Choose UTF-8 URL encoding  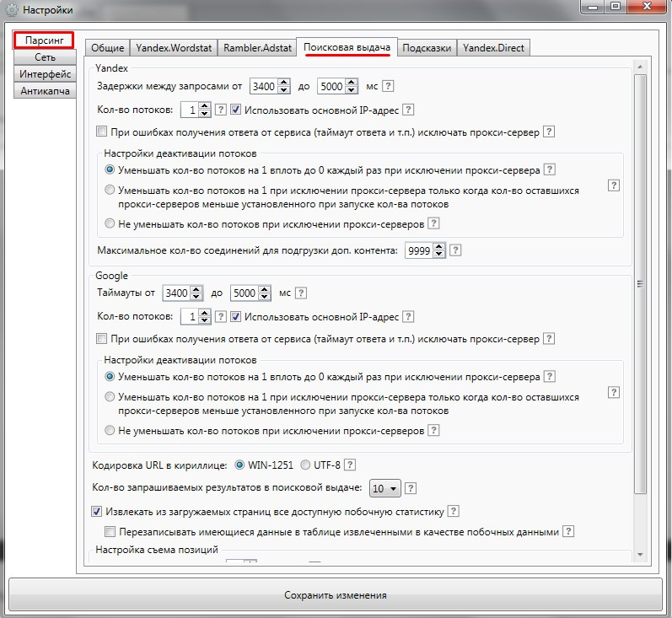pos(305,465)
